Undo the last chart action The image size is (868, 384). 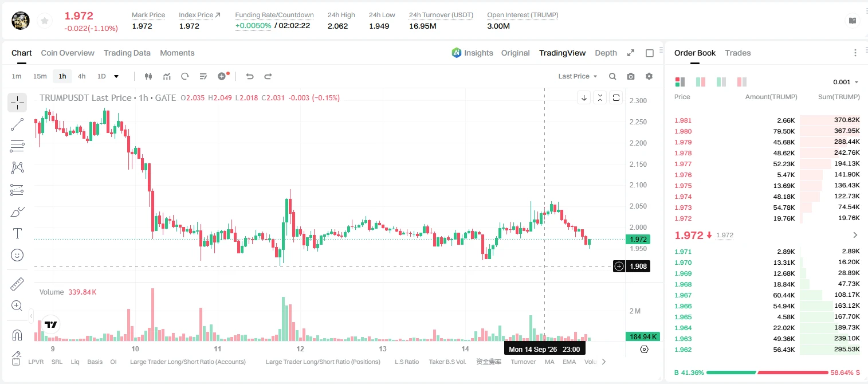tap(249, 76)
